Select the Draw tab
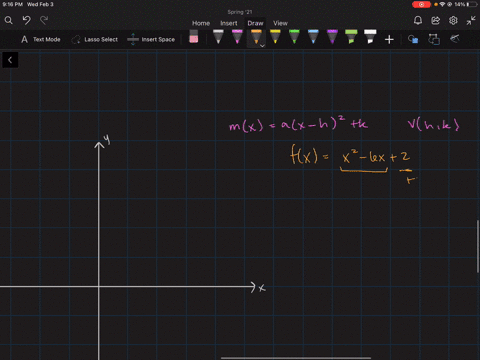This screenshot has height=360, width=480. pyautogui.click(x=255, y=23)
